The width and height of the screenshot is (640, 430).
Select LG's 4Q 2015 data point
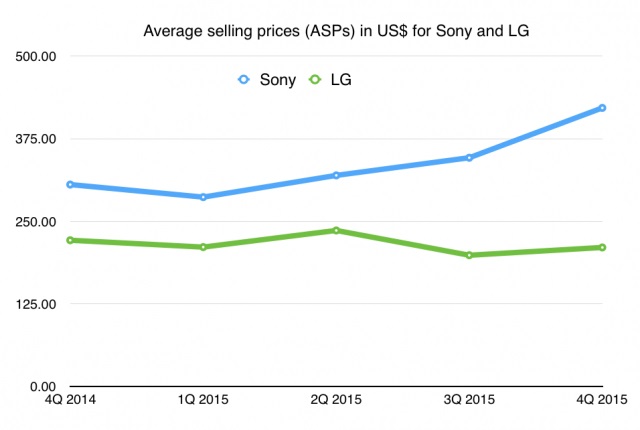pos(602,247)
